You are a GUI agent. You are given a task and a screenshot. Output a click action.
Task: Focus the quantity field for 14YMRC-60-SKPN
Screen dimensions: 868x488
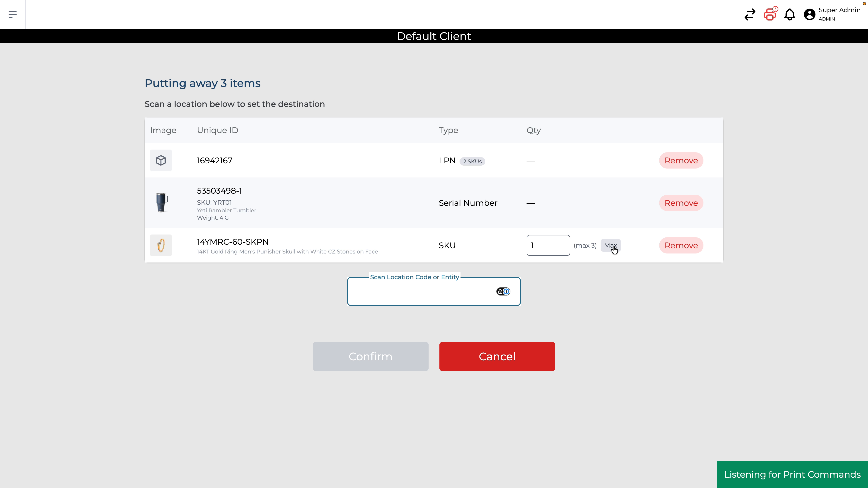click(x=548, y=245)
